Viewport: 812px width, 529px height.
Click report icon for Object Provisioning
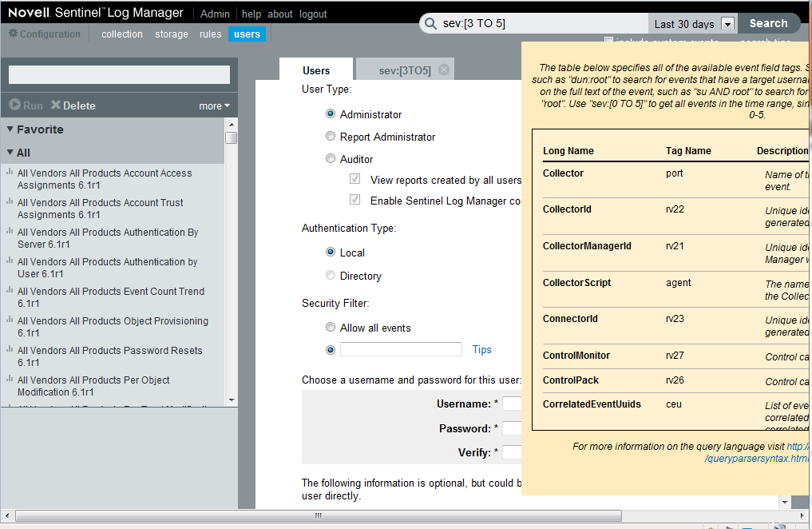[10, 320]
